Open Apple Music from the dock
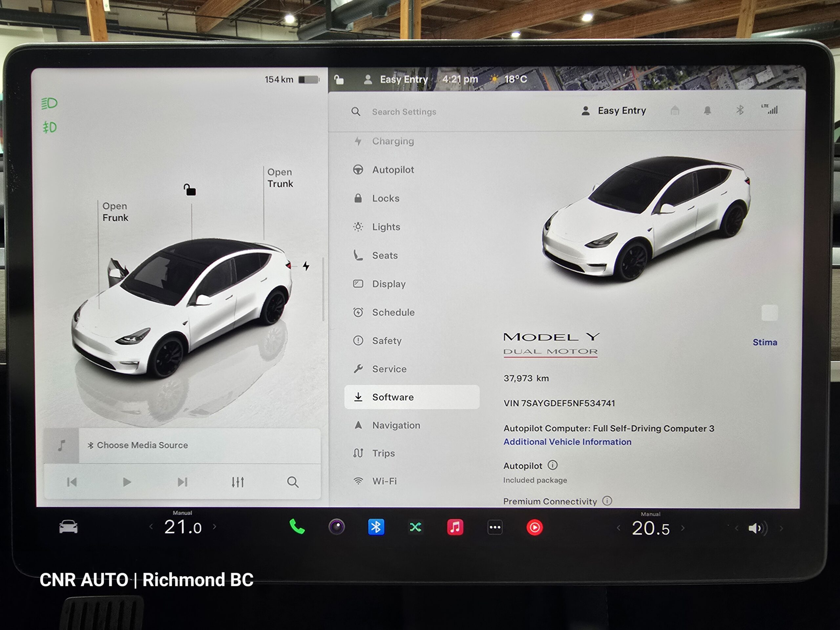The width and height of the screenshot is (840, 630). point(455,527)
